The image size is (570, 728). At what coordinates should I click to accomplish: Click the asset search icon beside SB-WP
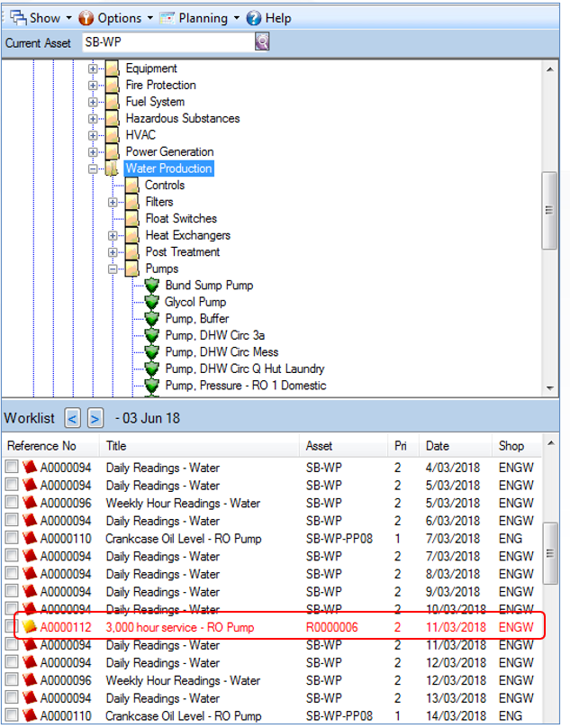(x=262, y=41)
